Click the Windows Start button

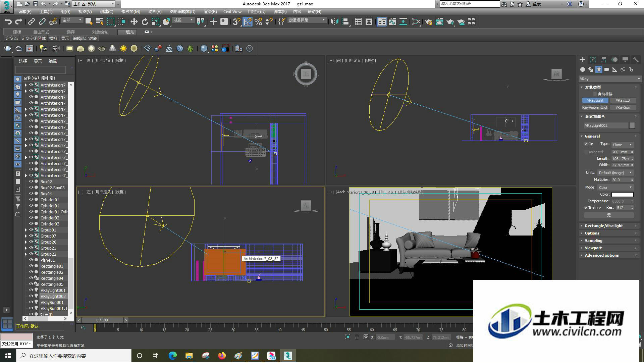[8, 356]
